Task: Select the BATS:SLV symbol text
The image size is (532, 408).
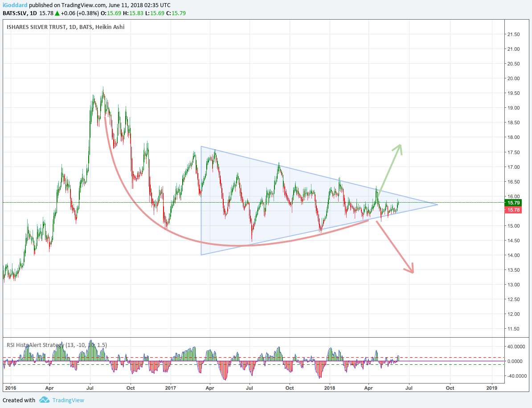Action: point(15,13)
